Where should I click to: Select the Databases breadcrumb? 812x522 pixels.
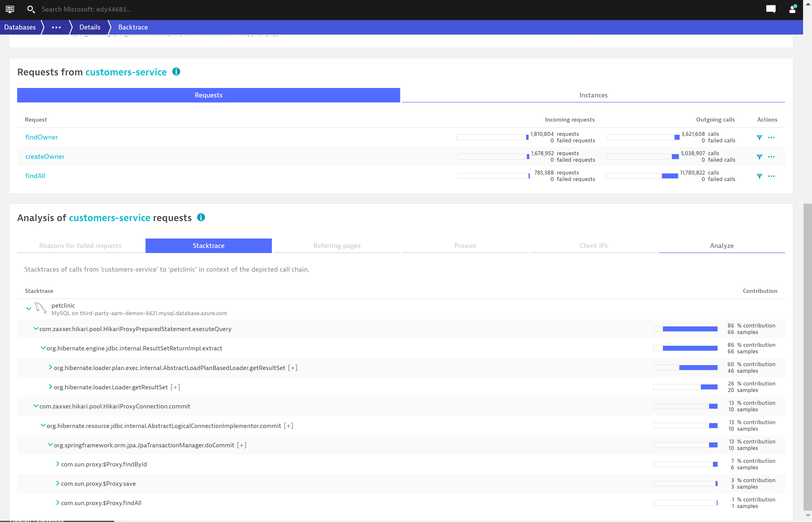pos(20,27)
